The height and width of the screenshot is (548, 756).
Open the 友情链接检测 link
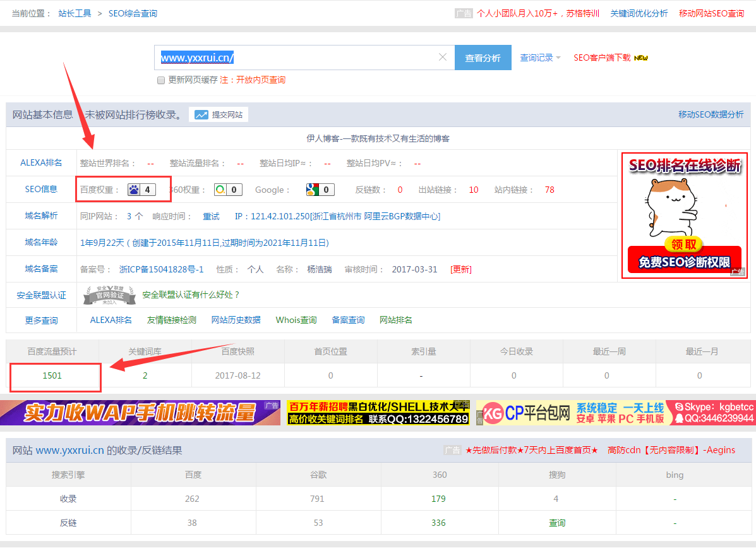pyautogui.click(x=172, y=320)
